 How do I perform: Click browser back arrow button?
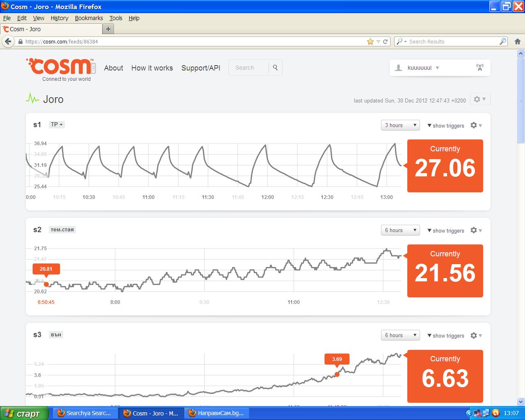pyautogui.click(x=8, y=41)
